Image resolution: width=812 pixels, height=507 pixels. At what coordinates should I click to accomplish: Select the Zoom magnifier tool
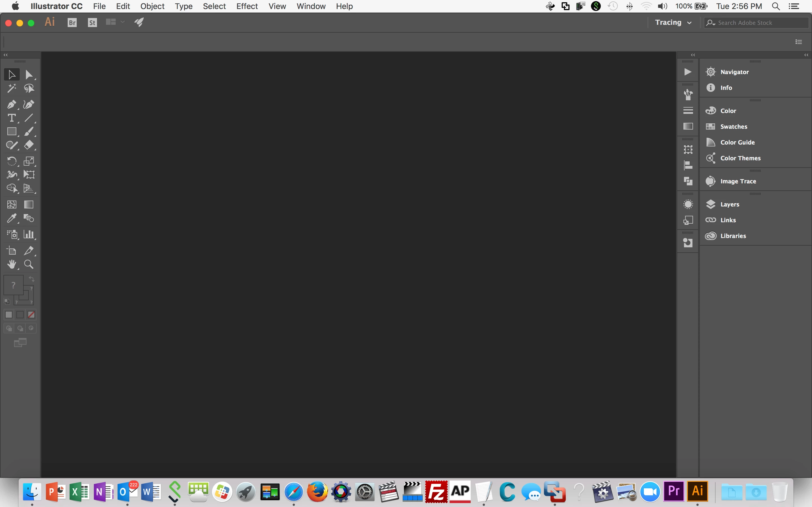(x=29, y=264)
